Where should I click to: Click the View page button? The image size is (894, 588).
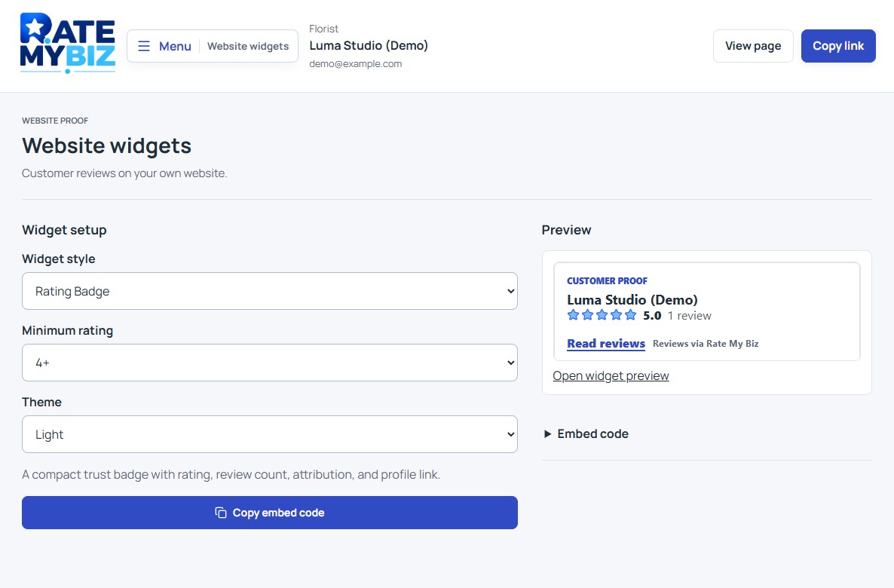coord(753,46)
